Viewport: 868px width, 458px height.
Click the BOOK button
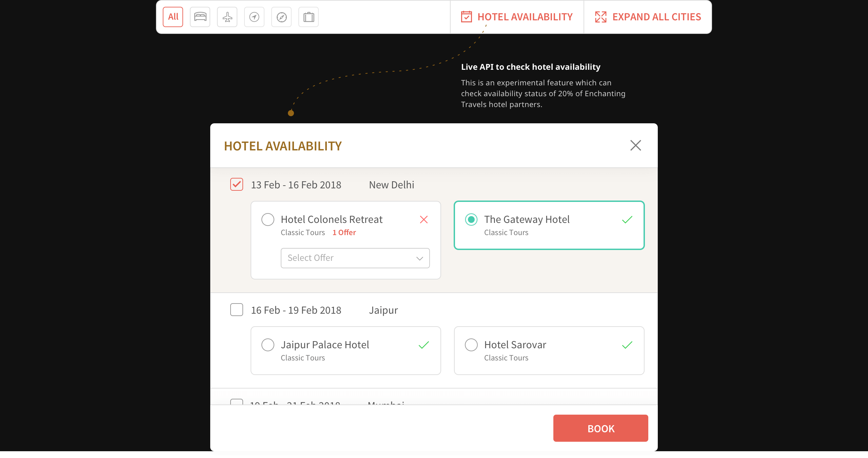600,428
